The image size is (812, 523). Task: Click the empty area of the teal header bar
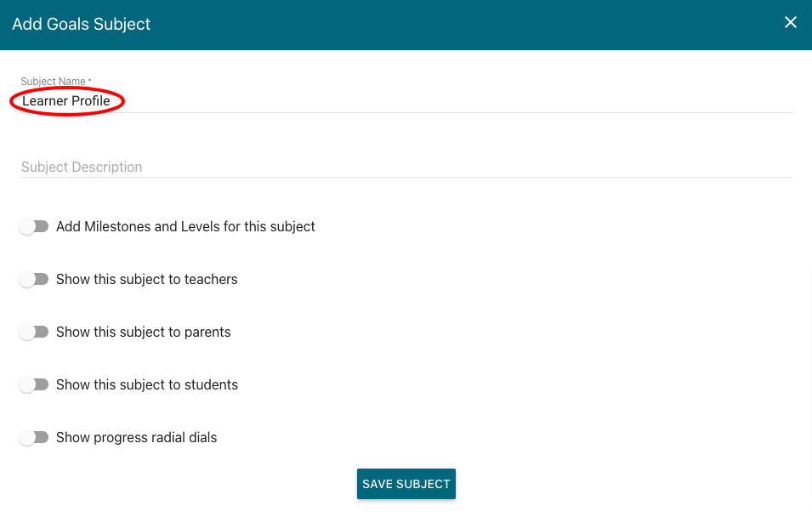coord(466,24)
